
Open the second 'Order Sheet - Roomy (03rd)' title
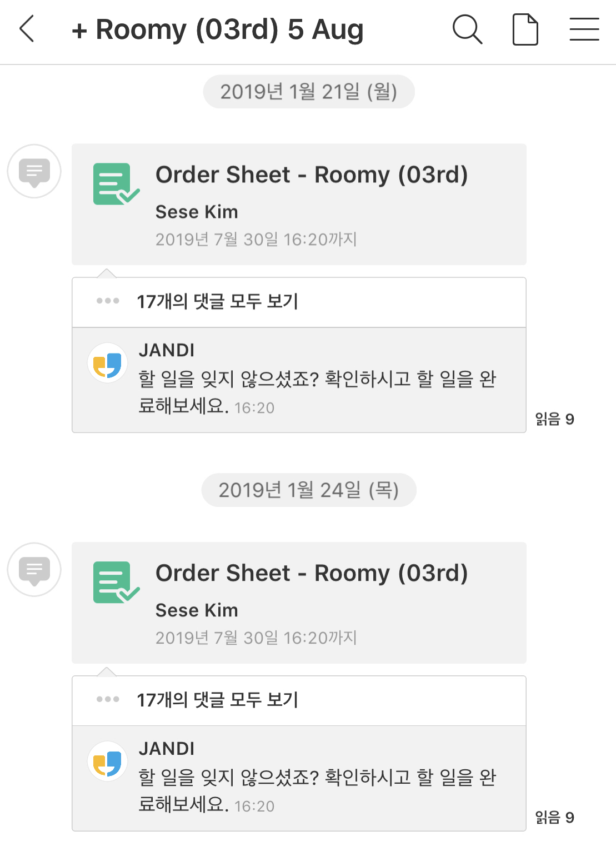312,573
